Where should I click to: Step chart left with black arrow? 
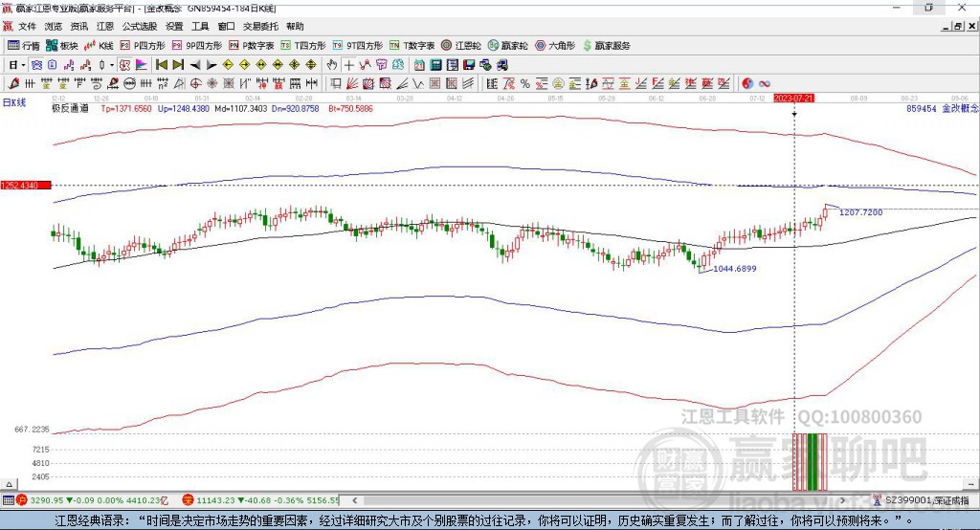coord(195,65)
